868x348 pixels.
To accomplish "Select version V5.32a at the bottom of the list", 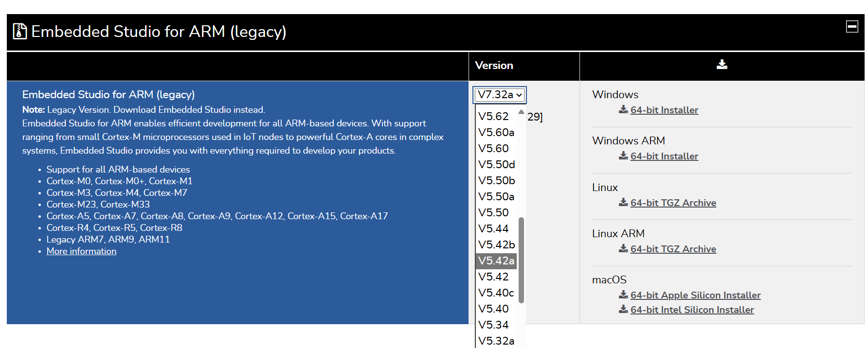I will pyautogui.click(x=496, y=341).
